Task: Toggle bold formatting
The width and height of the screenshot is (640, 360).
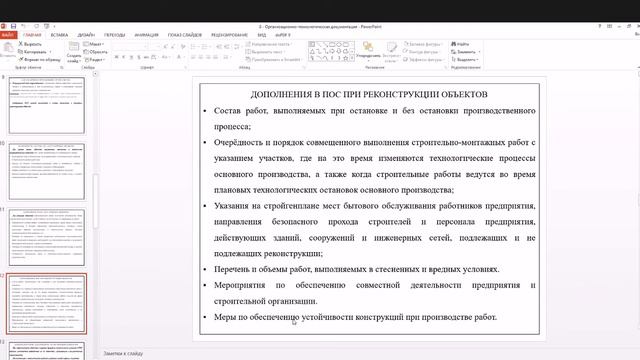Action: click(116, 57)
